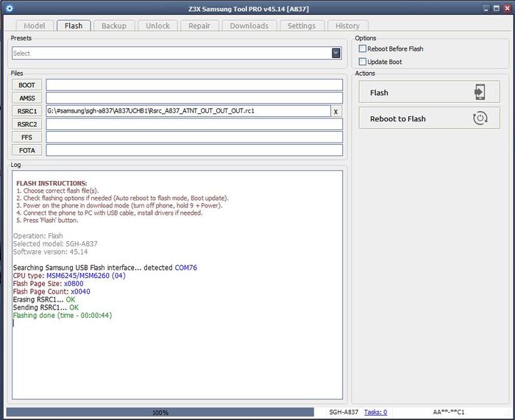This screenshot has width=515, height=420.
Task: Maximize the Z3X Samsung Tool window
Action: click(497, 9)
